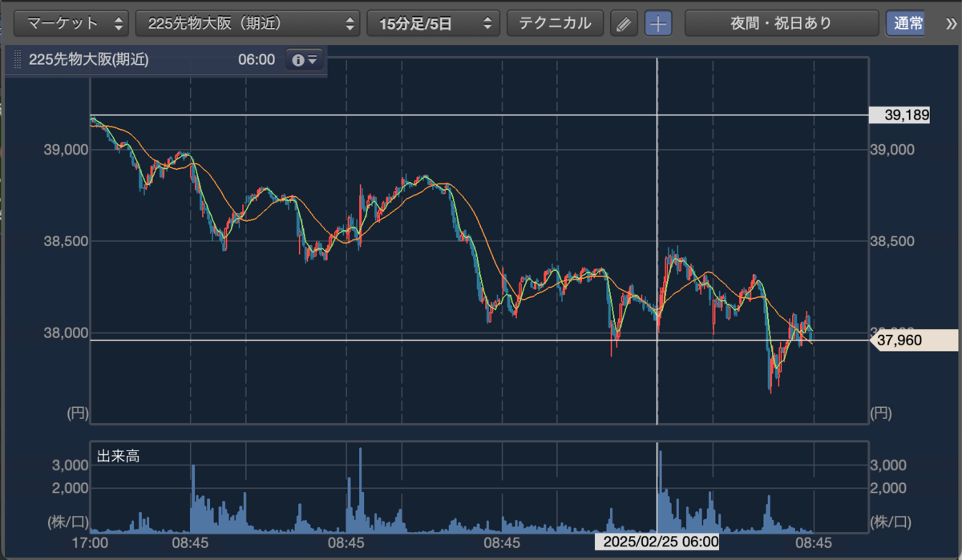Toggle the 夜間・祝日あり option
Screen dimensions: 962x560
[x=780, y=23]
